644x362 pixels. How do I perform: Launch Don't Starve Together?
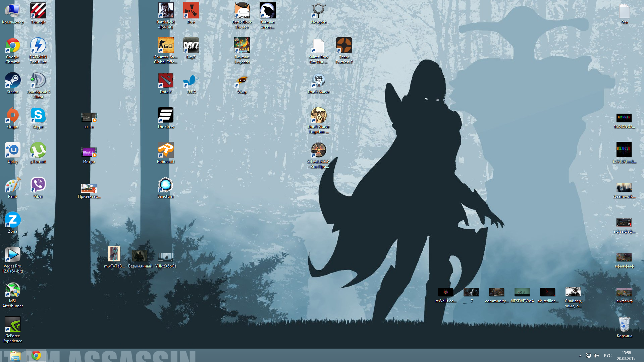(319, 120)
